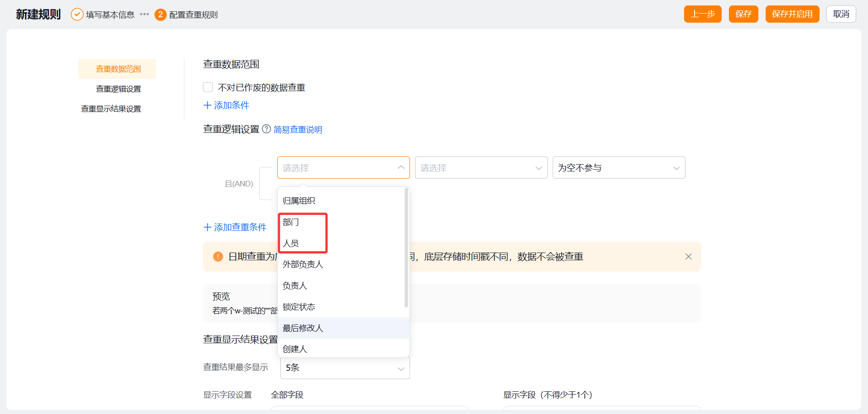Select 部门 from the dropdown list
Viewport: 868px width, 414px height.
coord(291,222)
